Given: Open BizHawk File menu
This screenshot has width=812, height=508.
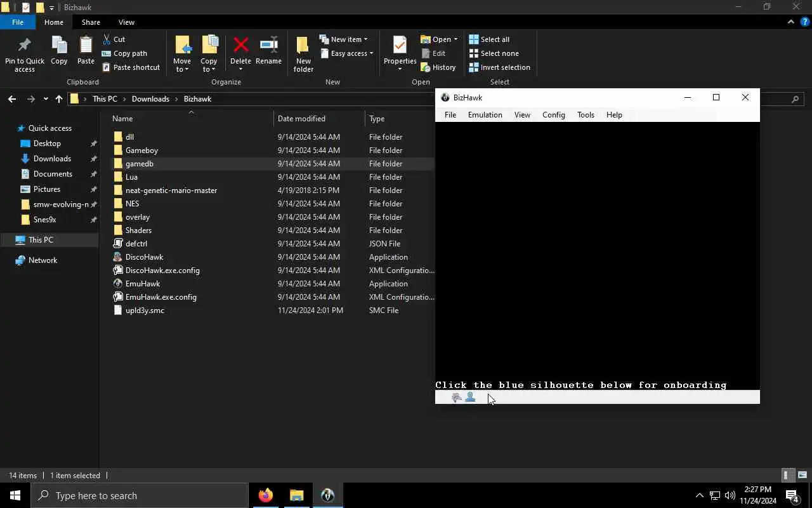Looking at the screenshot, I should 450,115.
